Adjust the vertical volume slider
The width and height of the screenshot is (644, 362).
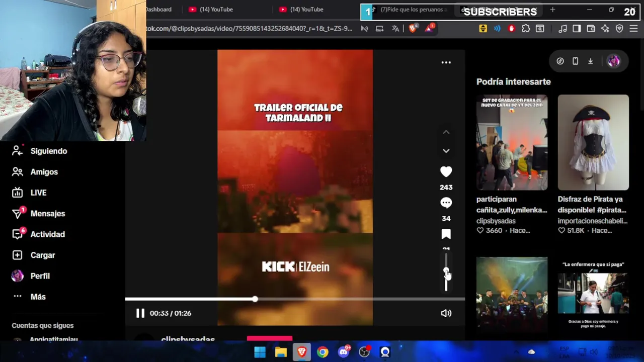(x=446, y=272)
